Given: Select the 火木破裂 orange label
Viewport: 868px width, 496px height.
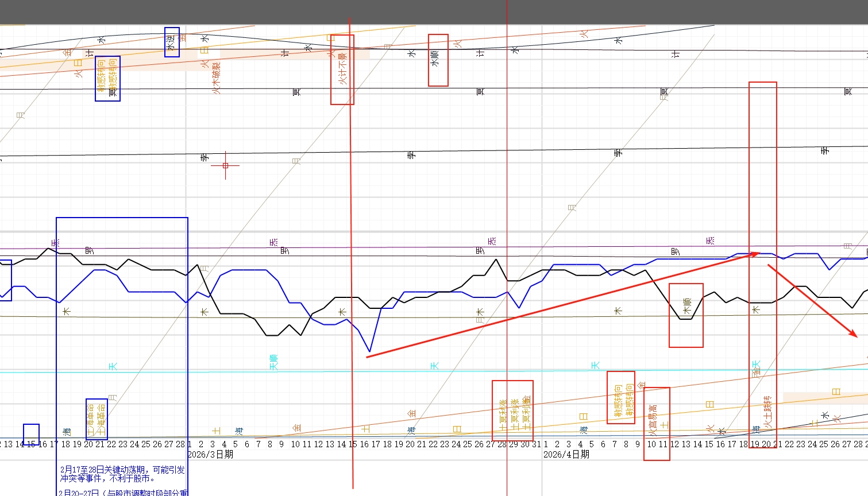Looking at the screenshot, I should 217,78.
